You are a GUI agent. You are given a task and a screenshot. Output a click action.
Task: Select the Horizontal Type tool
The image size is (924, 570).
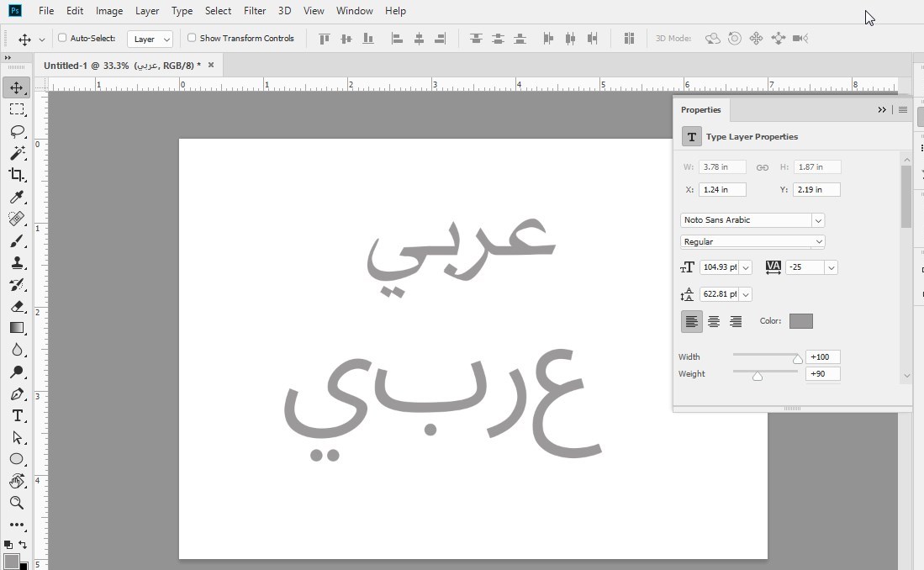click(17, 416)
